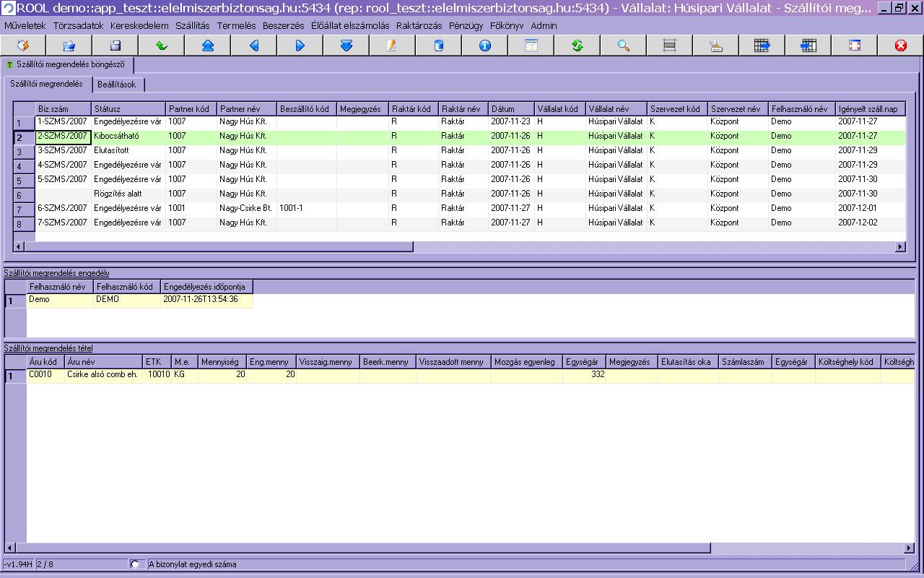This screenshot has width=924, height=578.
Task: Click the Státusz column header
Action: 128,109
